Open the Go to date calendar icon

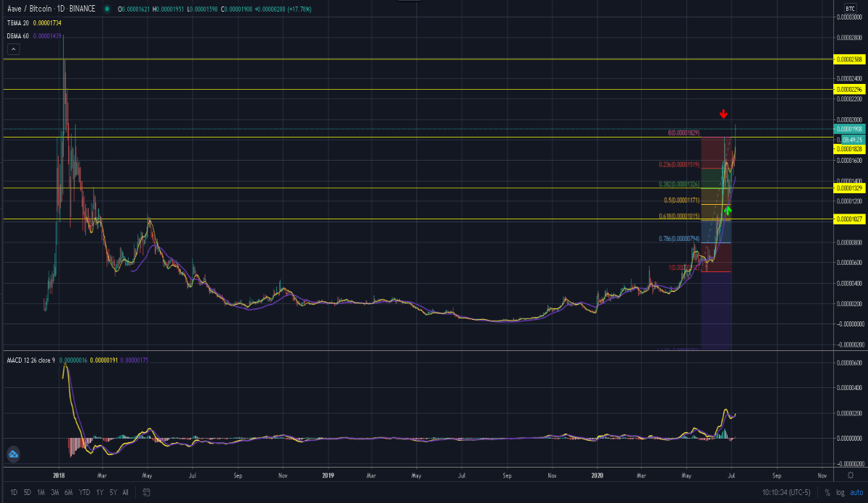pos(145,492)
